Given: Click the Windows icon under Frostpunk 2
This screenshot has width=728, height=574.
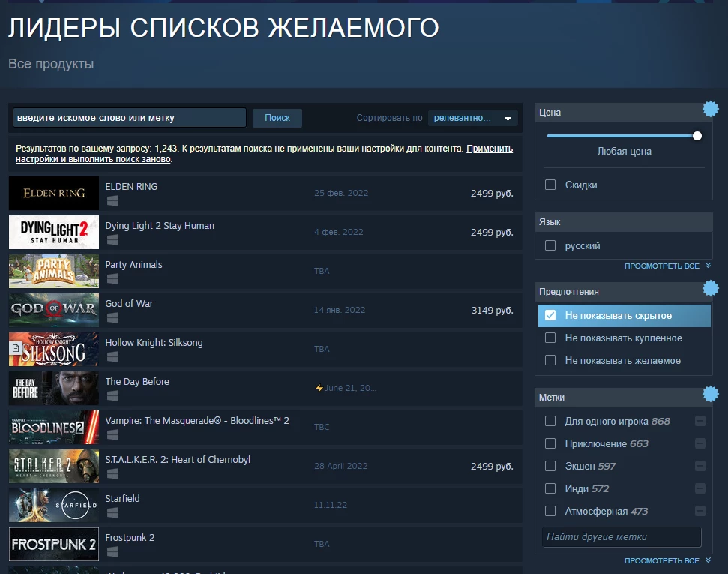Looking at the screenshot, I should pyautogui.click(x=112, y=552).
